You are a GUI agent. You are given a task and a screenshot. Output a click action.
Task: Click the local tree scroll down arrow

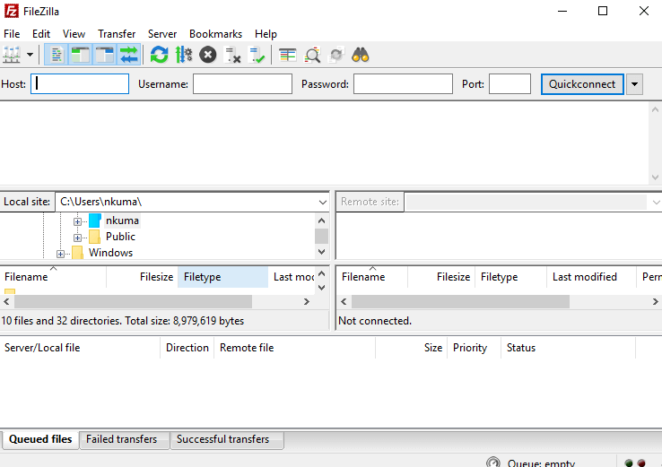321,252
